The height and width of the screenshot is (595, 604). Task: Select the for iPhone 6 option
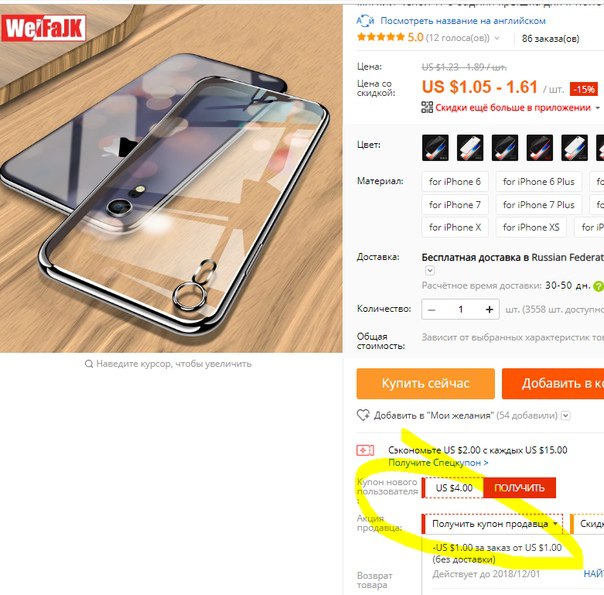tap(455, 182)
